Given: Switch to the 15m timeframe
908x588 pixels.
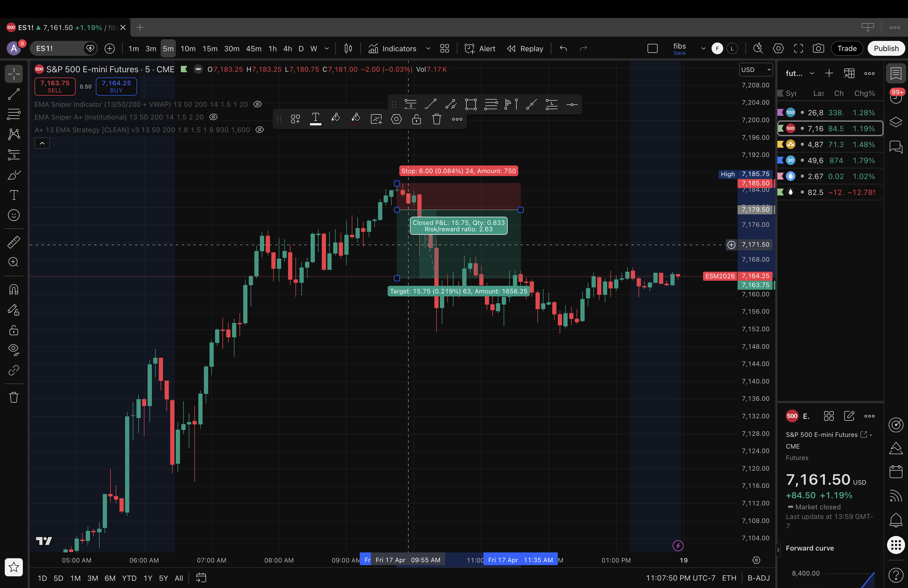Looking at the screenshot, I should tap(210, 48).
